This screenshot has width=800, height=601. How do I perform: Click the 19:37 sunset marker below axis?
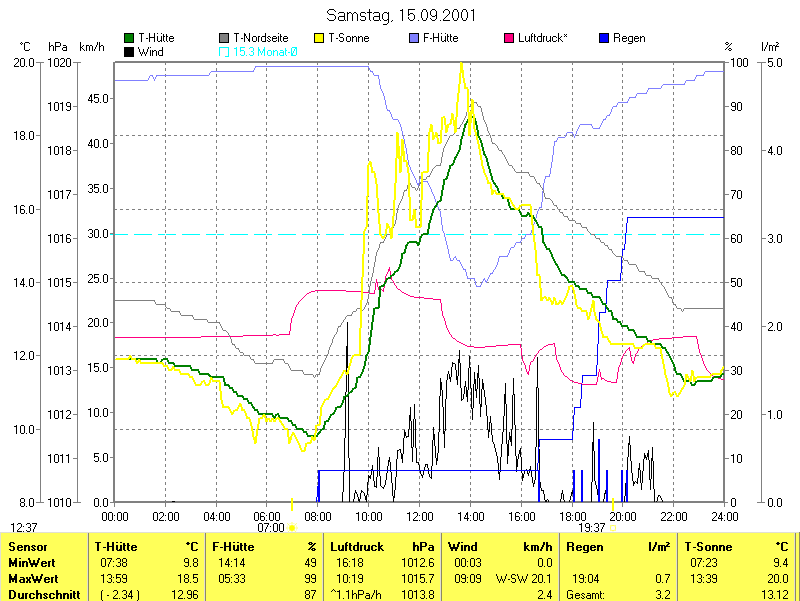point(592,527)
